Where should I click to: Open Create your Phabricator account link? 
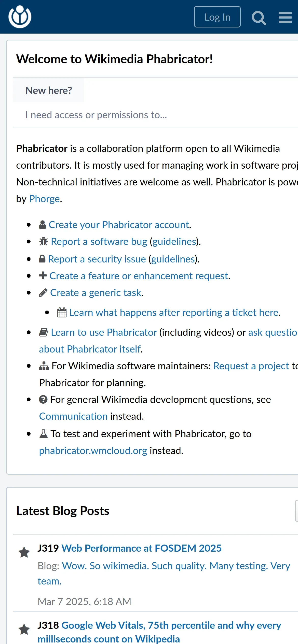(119, 225)
